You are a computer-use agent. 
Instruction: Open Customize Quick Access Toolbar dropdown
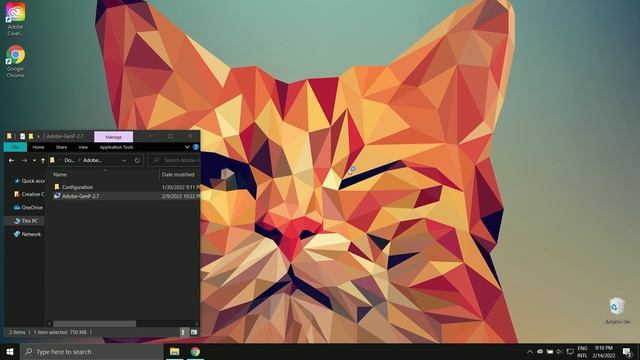point(38,136)
